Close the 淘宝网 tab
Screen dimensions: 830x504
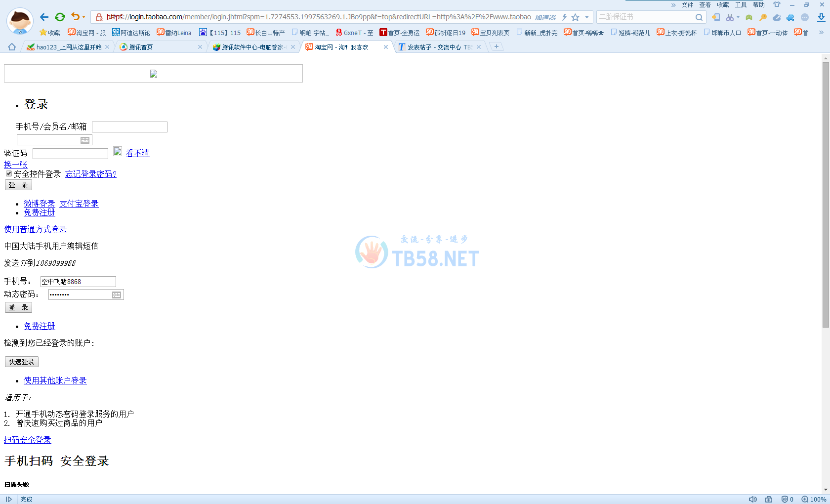(386, 47)
